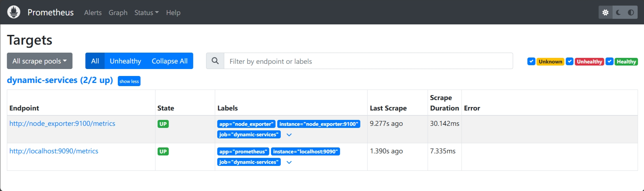This screenshot has height=191, width=644.
Task: Click UP state badge for node_exporter
Action: 163,124
